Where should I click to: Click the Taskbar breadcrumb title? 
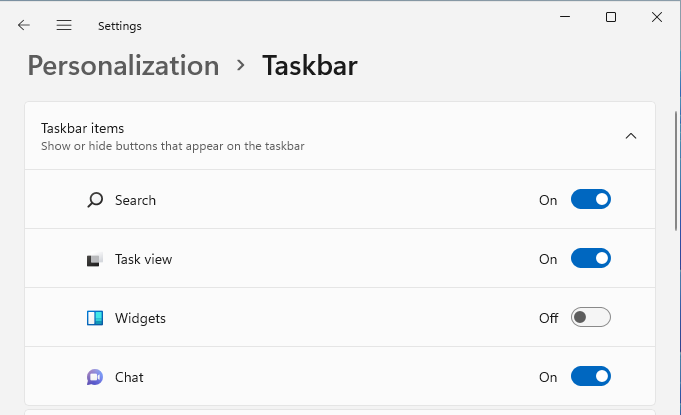click(310, 66)
